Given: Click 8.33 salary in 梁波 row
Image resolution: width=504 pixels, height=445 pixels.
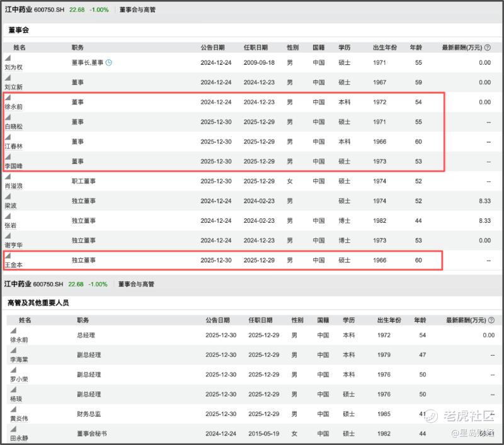Looking at the screenshot, I should pos(484,201).
